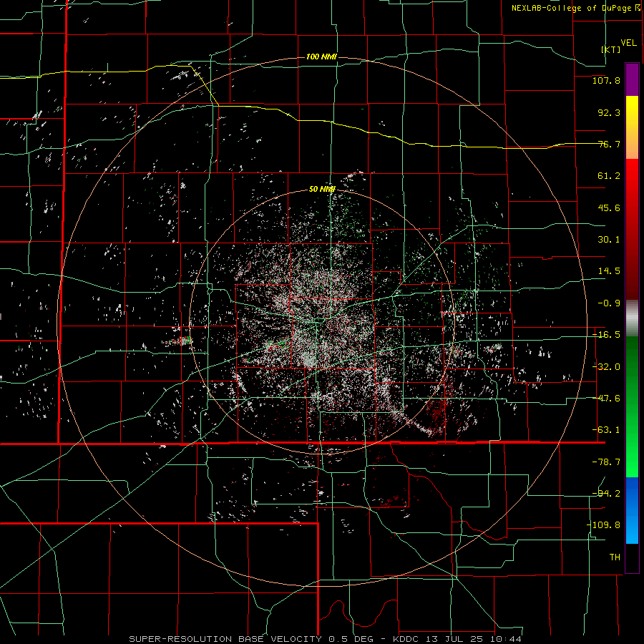The image size is (644, 644).
Task: Click the 107.8 velocity scale value
Action: tap(606, 80)
